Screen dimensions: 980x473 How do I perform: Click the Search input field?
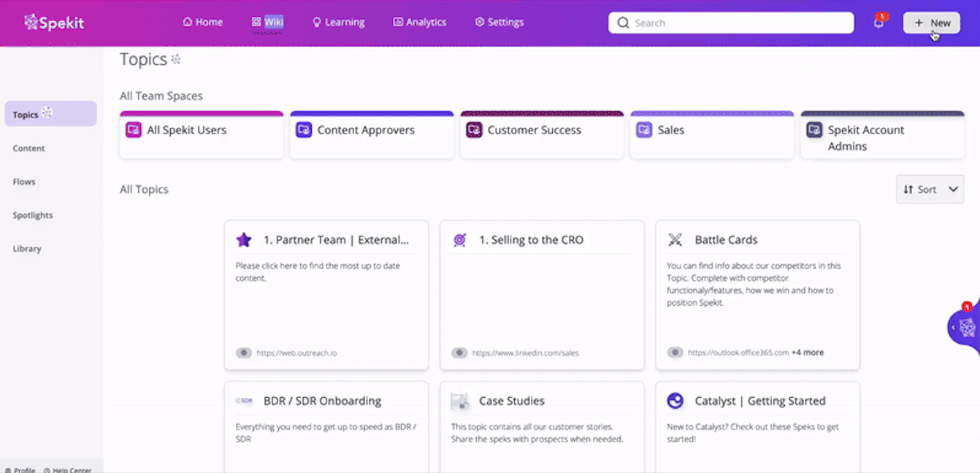[731, 23]
